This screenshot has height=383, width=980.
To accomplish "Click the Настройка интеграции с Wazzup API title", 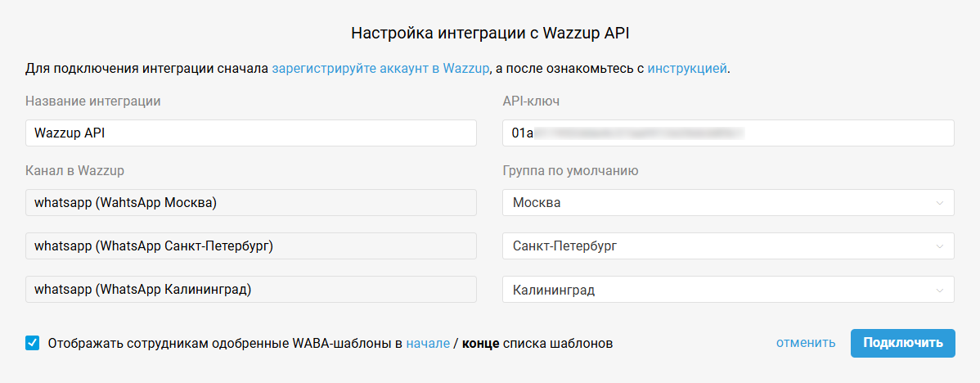I will click(491, 34).
